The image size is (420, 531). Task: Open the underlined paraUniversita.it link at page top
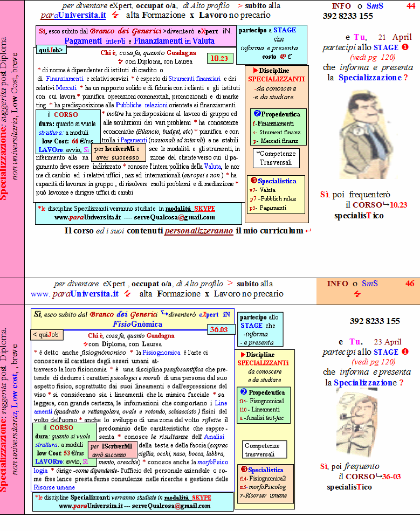click(73, 15)
